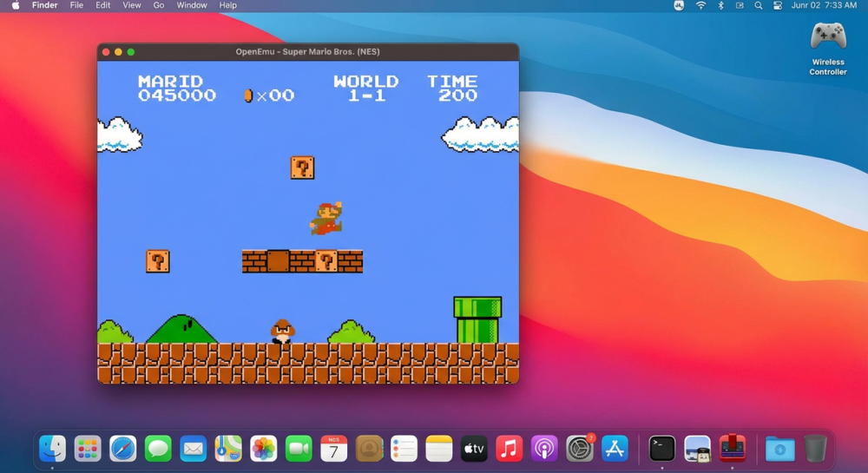Image resolution: width=868 pixels, height=473 pixels.
Task: Open System Preferences in the dock
Action: pyautogui.click(x=580, y=448)
